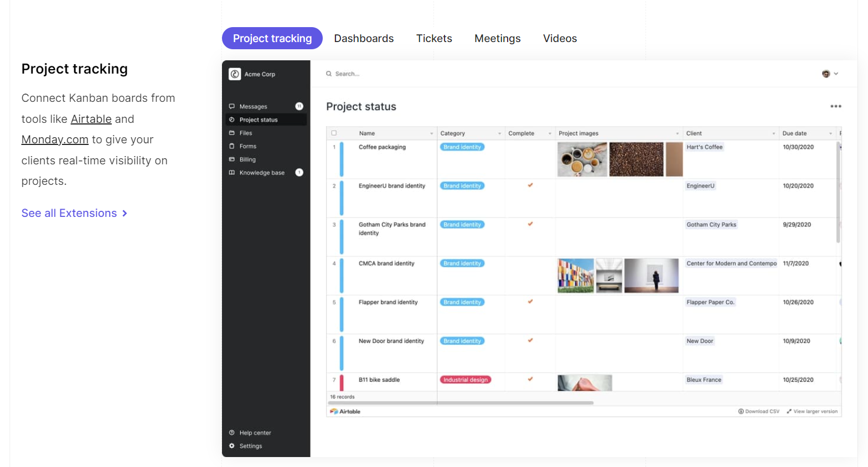Screen dimensions: 868x467
Task: Open Billing from the sidebar
Action: coord(247,159)
